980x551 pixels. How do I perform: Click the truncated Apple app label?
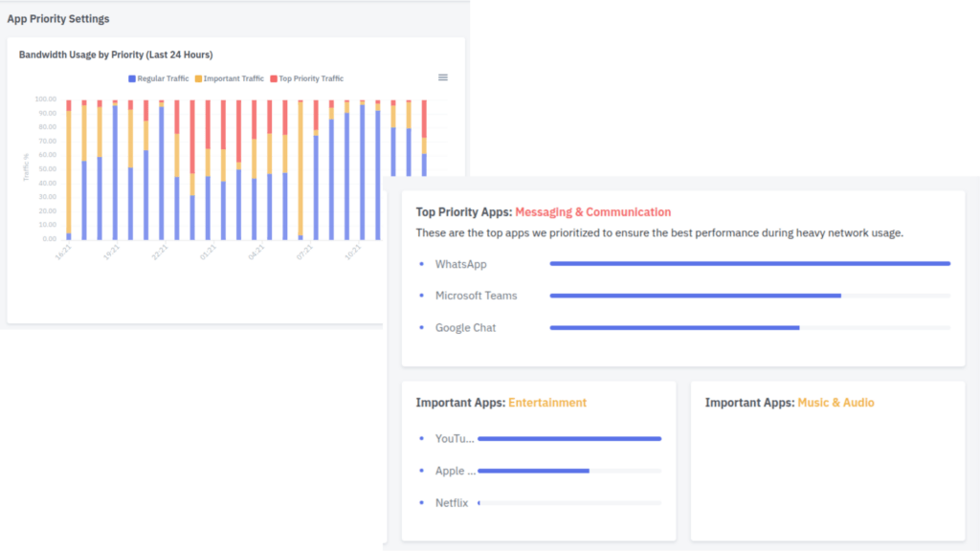(x=456, y=471)
